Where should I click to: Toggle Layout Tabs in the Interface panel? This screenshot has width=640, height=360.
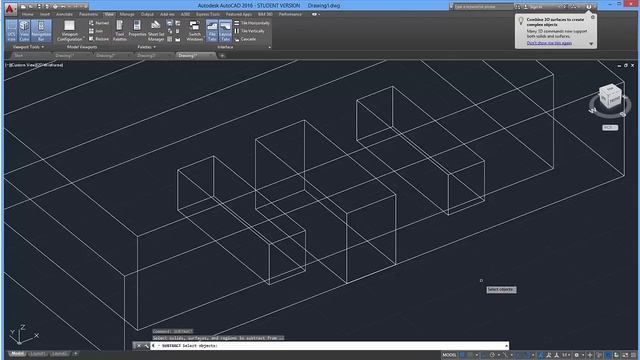pos(225,31)
